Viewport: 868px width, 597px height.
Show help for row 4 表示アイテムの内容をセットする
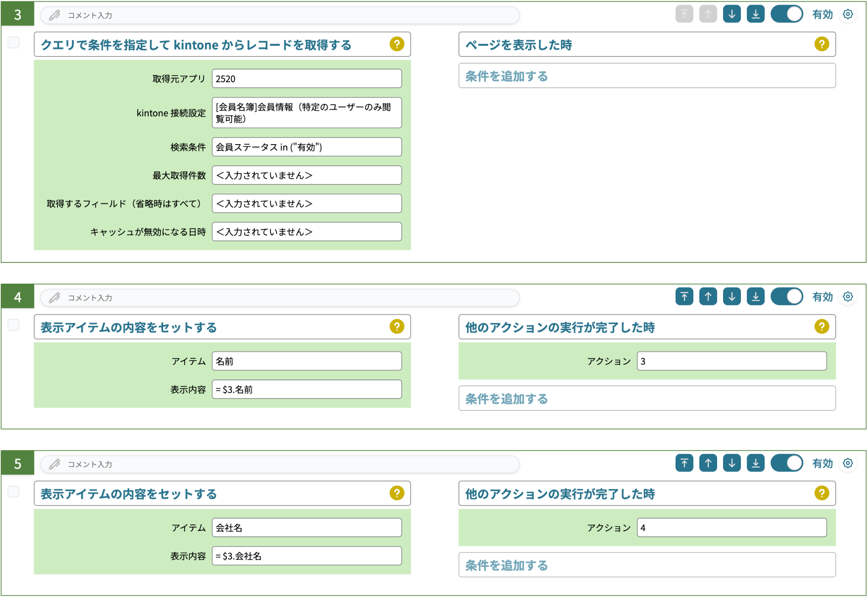[397, 326]
